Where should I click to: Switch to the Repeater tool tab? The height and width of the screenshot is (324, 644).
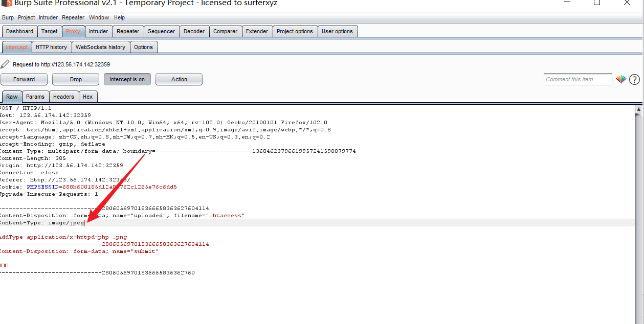point(128,31)
